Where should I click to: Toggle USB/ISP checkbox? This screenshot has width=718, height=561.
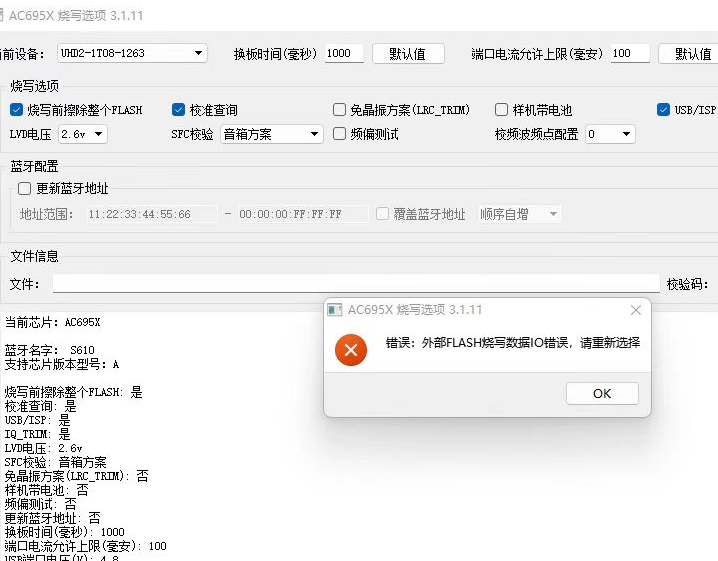tap(663, 110)
